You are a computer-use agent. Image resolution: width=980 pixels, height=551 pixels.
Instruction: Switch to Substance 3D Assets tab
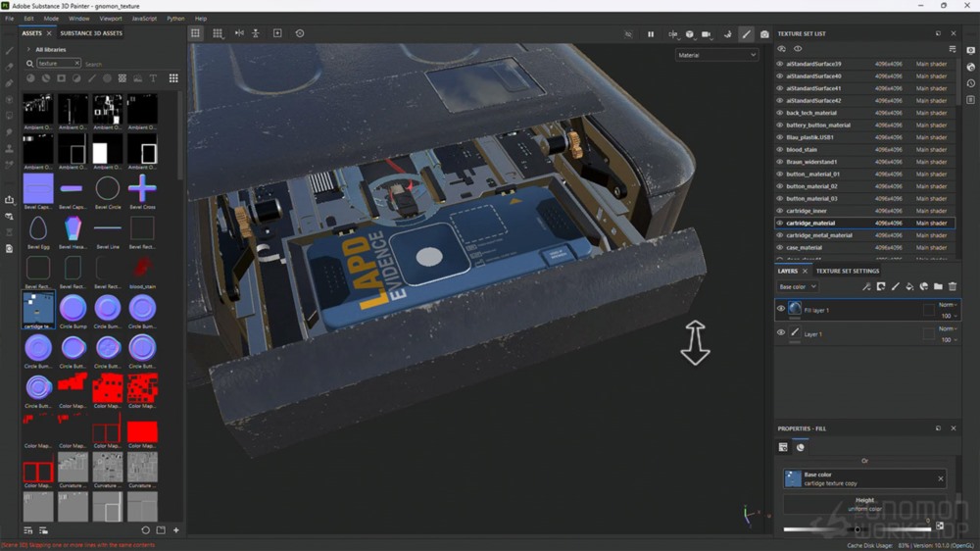tap(91, 33)
